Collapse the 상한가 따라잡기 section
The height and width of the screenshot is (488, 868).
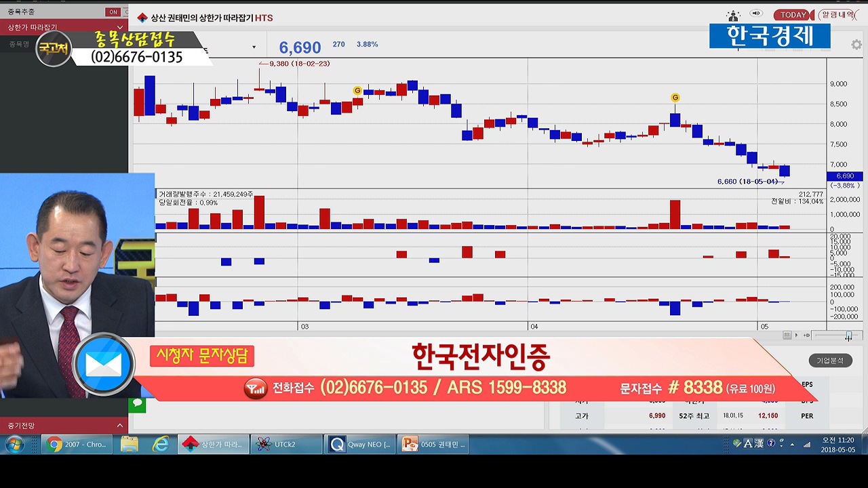pos(120,27)
